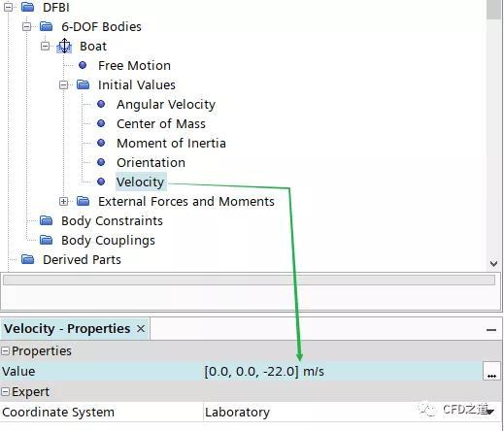This screenshot has width=504, height=431.
Task: Collapse the Expert section
Action: 5,392
